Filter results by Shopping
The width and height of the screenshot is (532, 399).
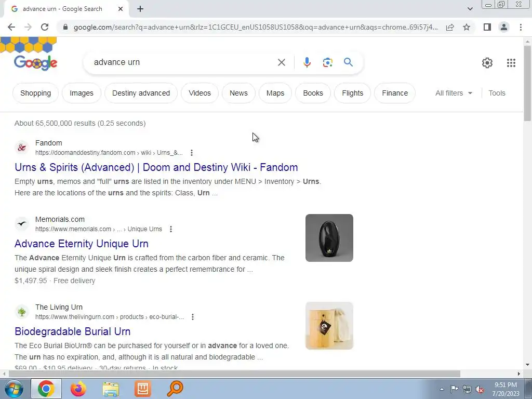click(x=36, y=93)
